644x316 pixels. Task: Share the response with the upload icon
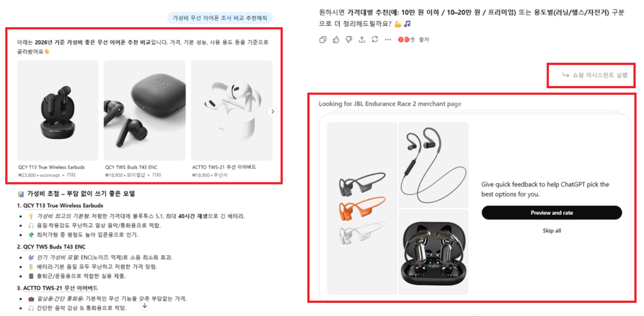point(362,40)
